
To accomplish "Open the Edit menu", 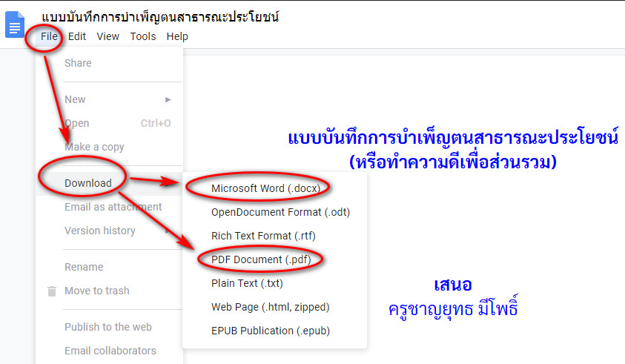I will [77, 36].
